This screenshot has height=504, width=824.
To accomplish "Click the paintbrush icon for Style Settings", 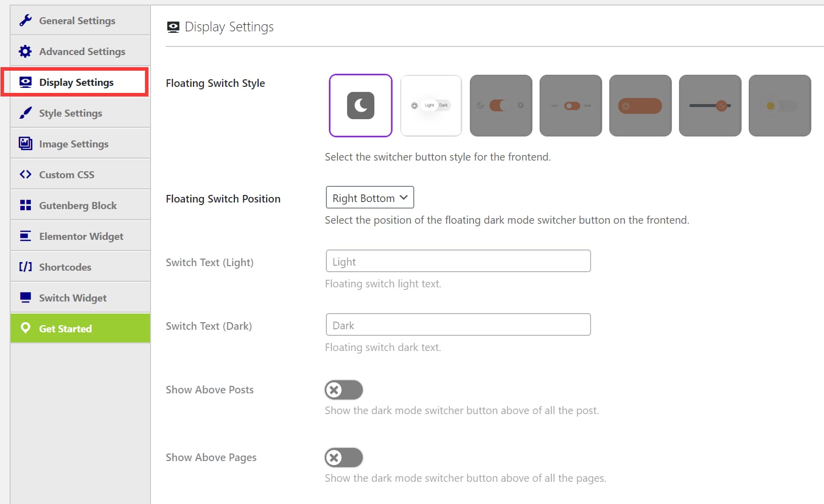I will coord(25,113).
